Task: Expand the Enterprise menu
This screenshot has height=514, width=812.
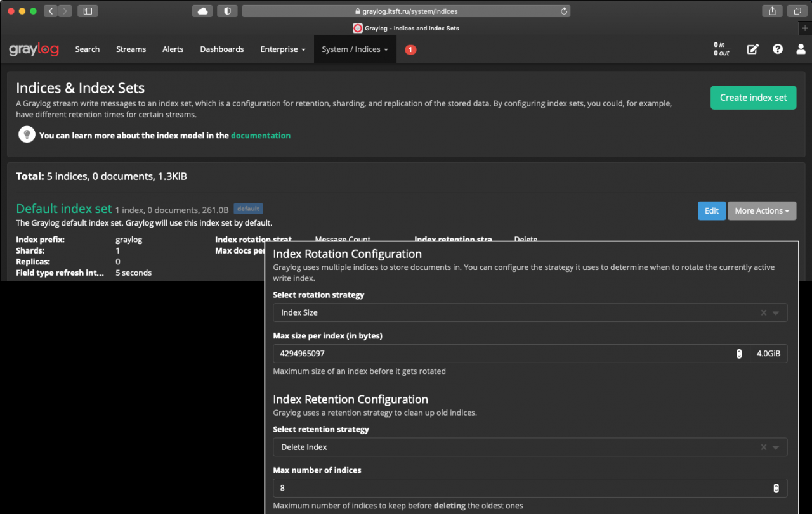Action: click(x=283, y=49)
